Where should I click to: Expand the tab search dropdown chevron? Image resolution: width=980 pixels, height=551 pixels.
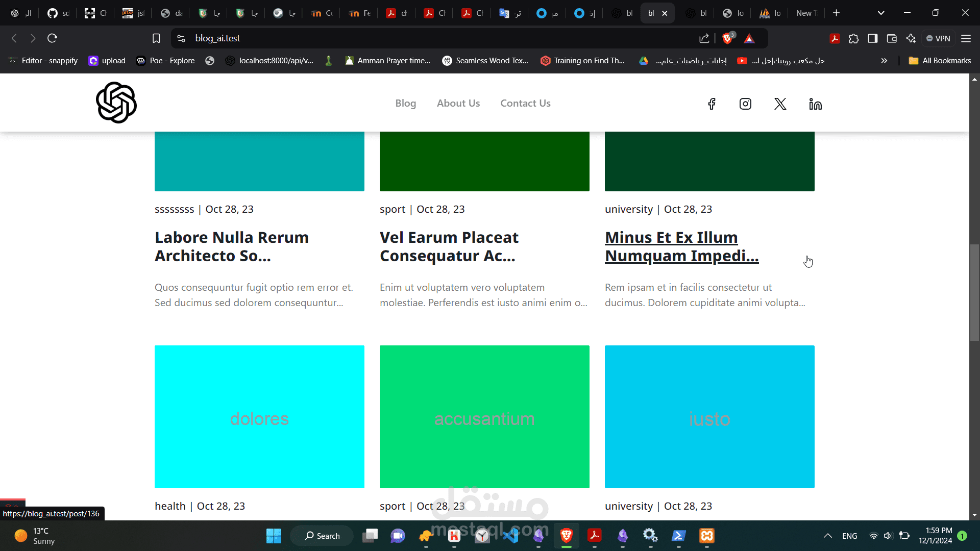pyautogui.click(x=881, y=13)
